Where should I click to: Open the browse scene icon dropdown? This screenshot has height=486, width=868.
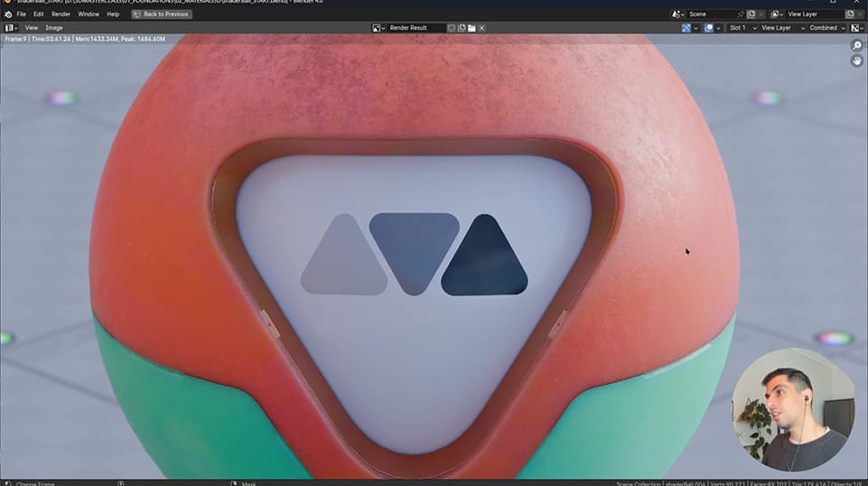tap(678, 14)
